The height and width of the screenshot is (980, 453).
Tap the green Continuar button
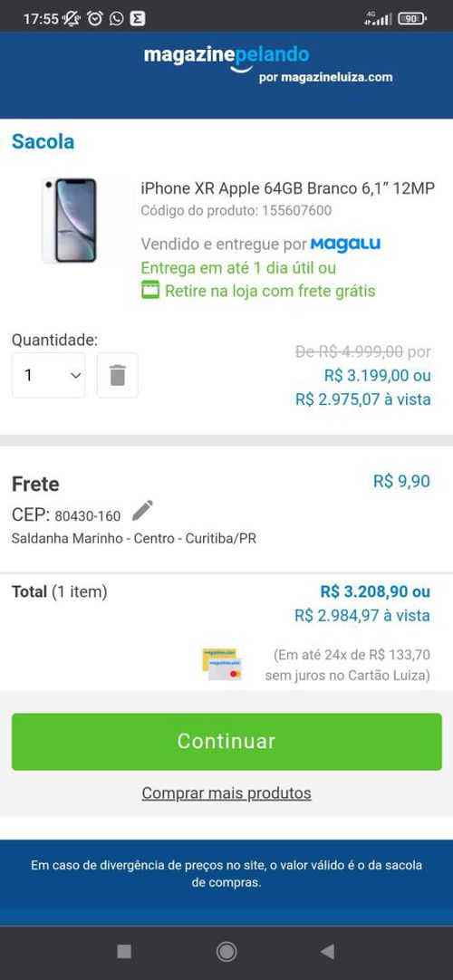pyautogui.click(x=226, y=741)
